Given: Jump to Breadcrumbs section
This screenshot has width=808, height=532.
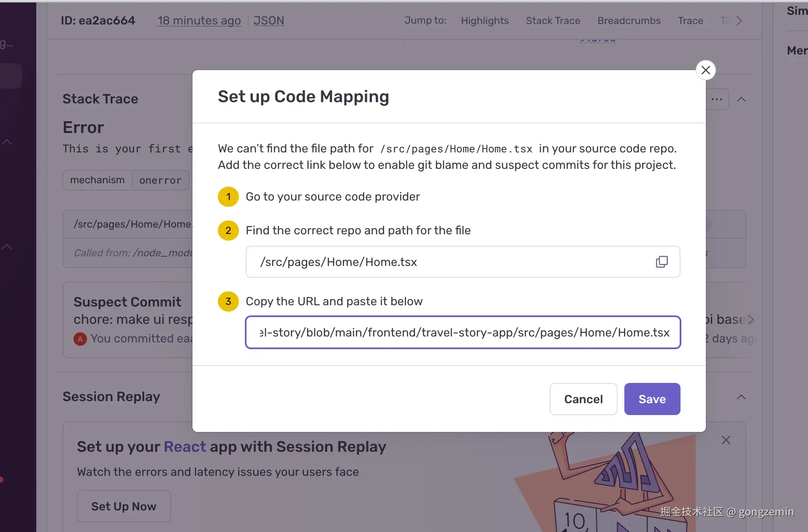Looking at the screenshot, I should tap(629, 20).
